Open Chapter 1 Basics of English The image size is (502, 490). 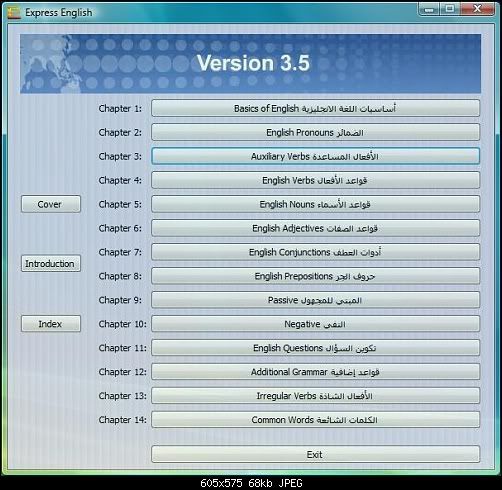coord(315,108)
